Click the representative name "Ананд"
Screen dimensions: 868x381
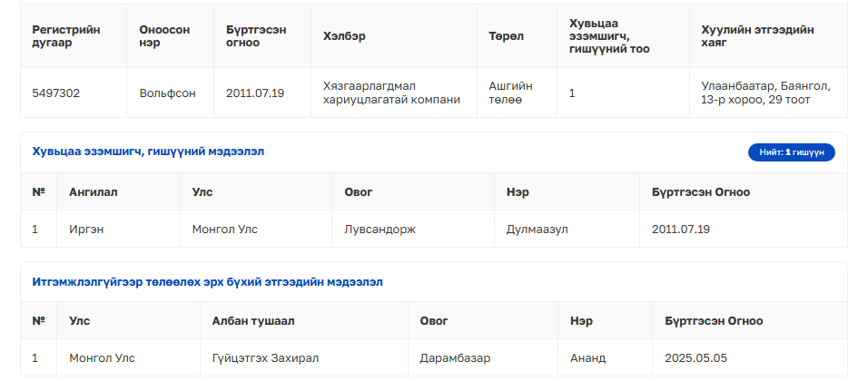(587, 357)
